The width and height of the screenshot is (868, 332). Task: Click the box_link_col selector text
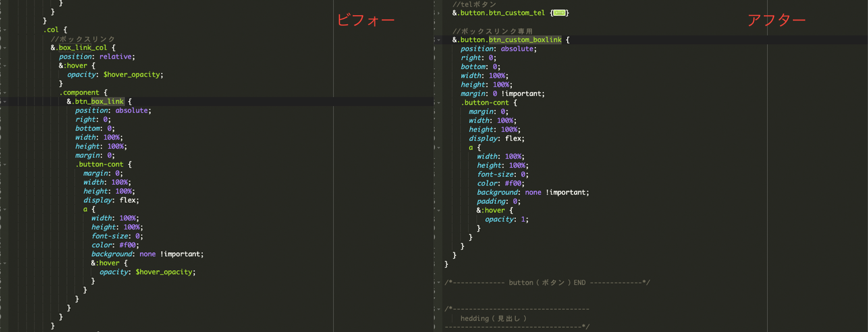82,48
